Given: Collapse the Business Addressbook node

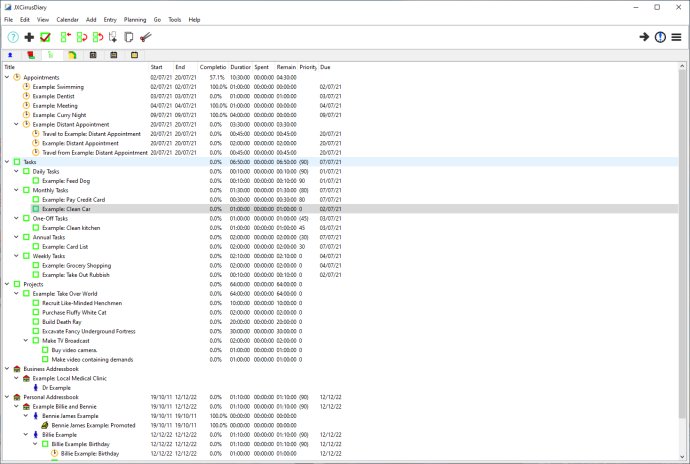Looking at the screenshot, I should [7, 368].
